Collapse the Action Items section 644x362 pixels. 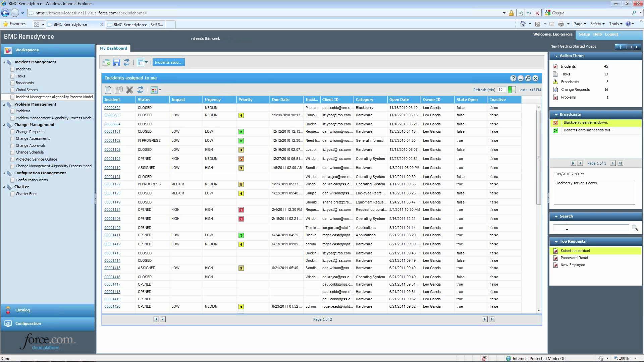pyautogui.click(x=556, y=56)
